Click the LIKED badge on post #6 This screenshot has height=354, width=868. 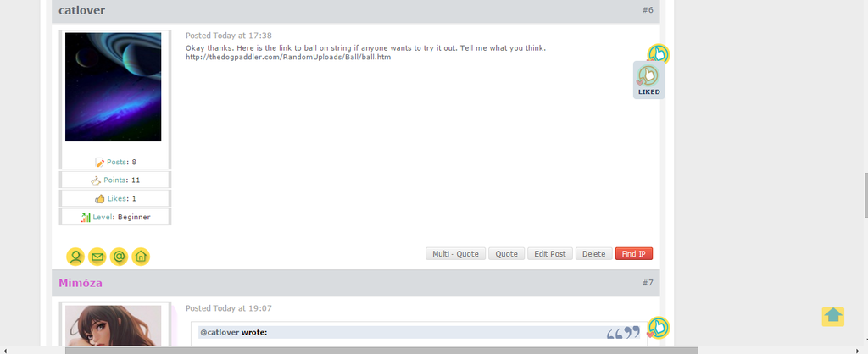click(x=648, y=80)
